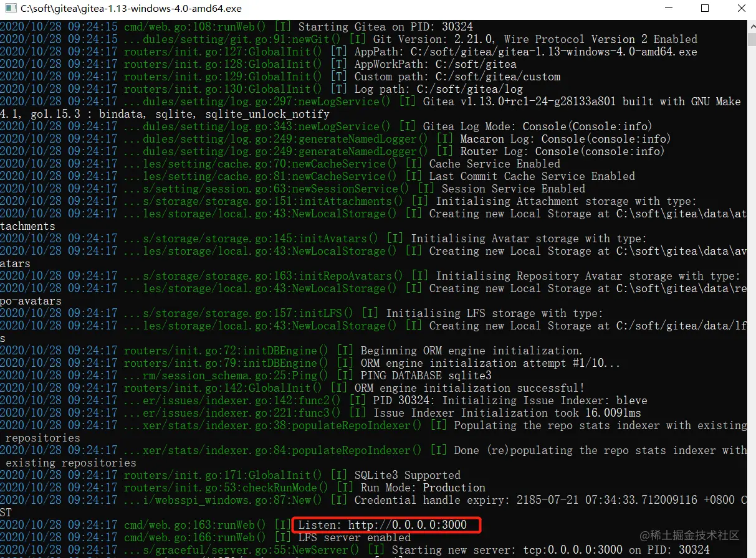Click 'Initialising Attachment storage with type:' text
The image size is (756, 558).
click(x=566, y=201)
